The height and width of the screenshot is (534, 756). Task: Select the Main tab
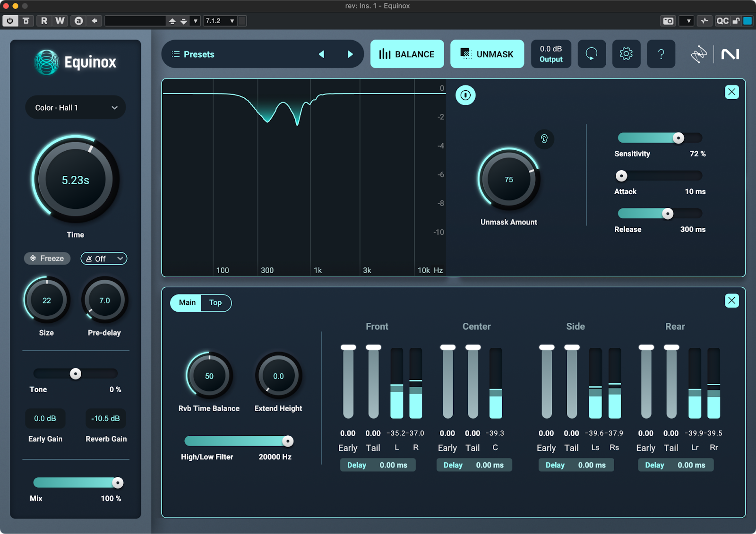coord(187,303)
